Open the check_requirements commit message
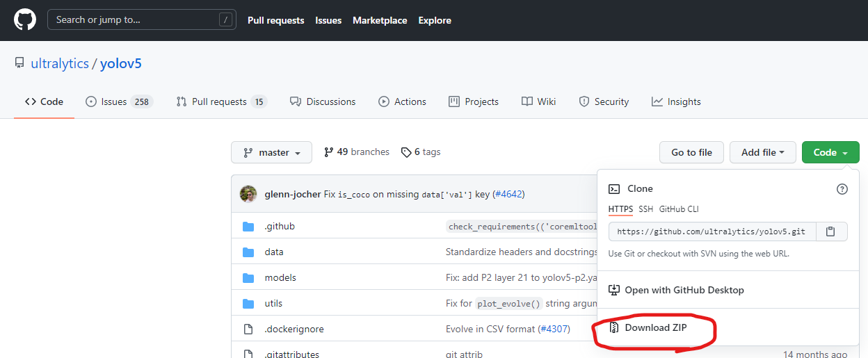The width and height of the screenshot is (868, 358). click(522, 227)
